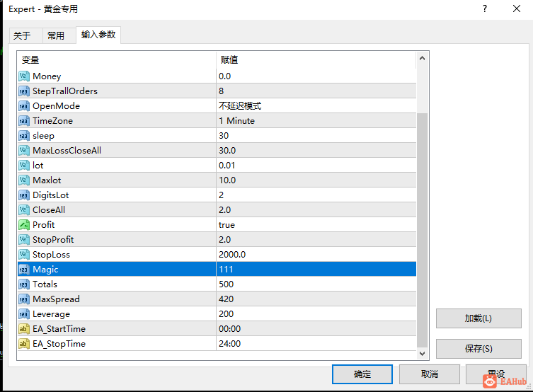Edit DigitsLot value 2
This screenshot has height=392, width=533.
coord(316,195)
